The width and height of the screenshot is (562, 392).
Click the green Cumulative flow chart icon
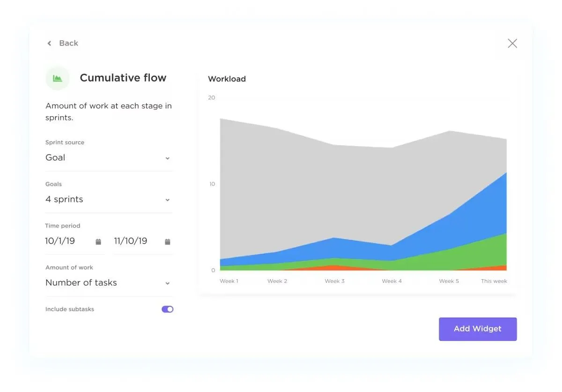click(x=58, y=78)
